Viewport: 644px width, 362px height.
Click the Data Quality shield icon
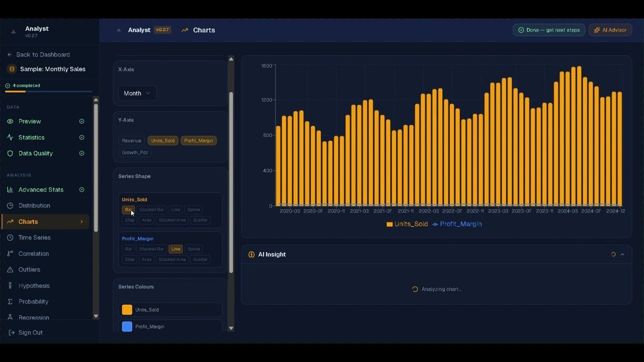click(11, 153)
